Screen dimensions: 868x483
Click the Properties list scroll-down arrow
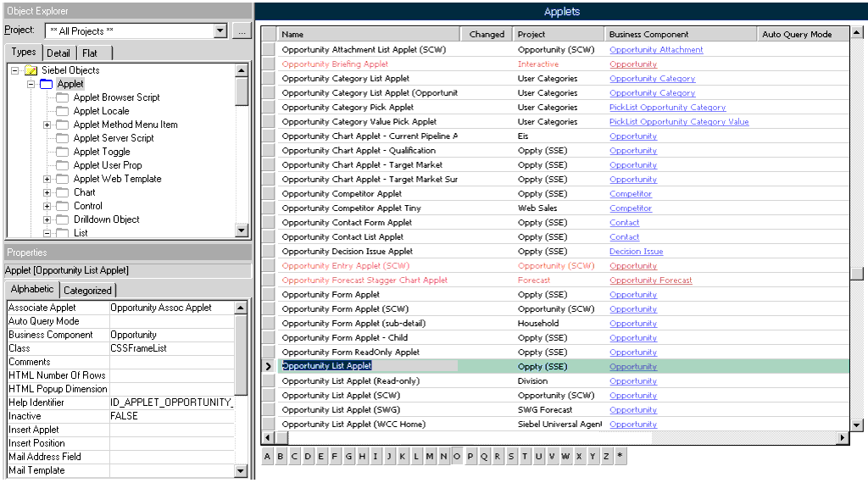[x=241, y=471]
